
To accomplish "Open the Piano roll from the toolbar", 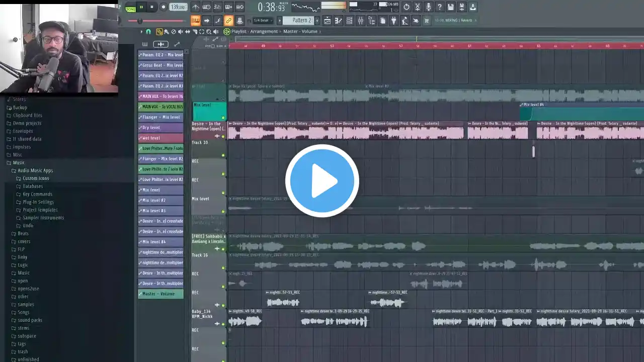I will tap(338, 21).
